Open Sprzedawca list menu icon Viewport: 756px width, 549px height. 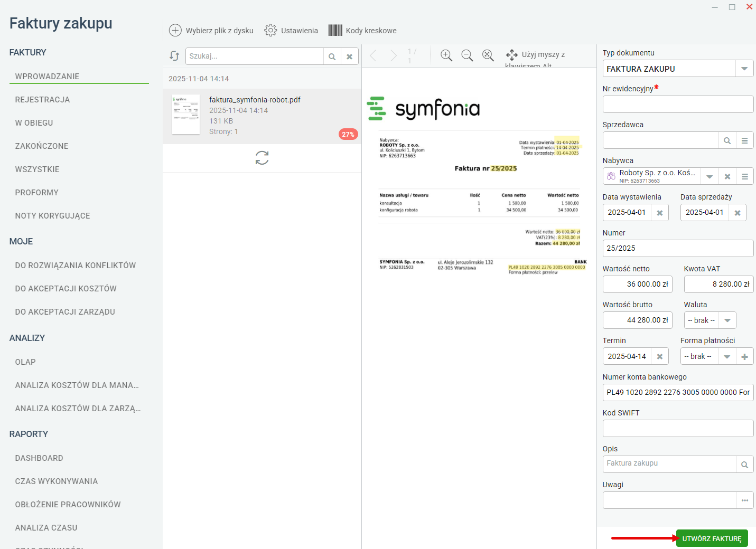point(744,140)
